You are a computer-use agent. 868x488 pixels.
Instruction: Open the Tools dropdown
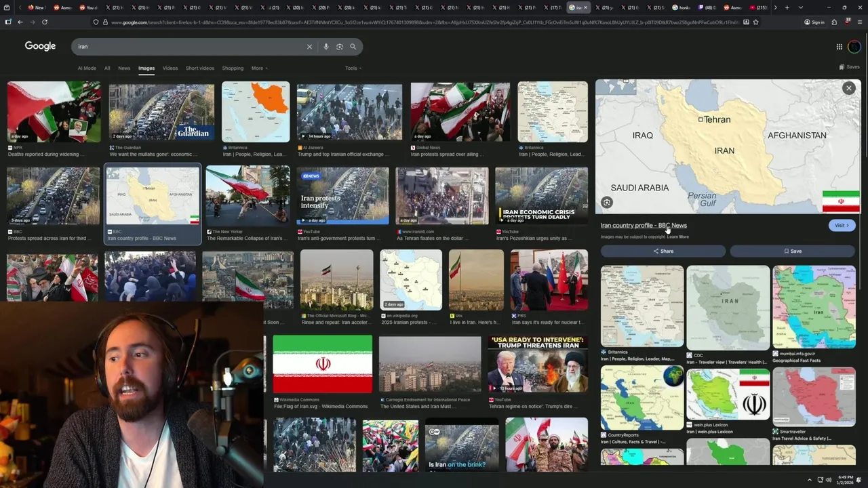[353, 68]
